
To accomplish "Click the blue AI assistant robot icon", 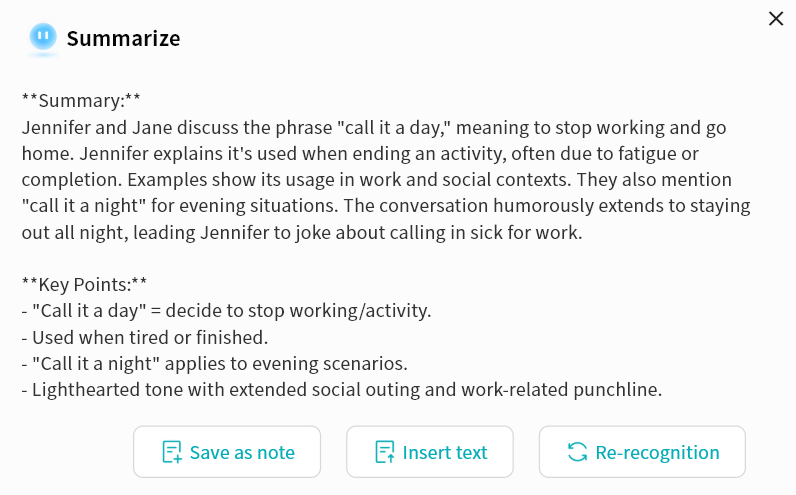I will click(x=42, y=38).
